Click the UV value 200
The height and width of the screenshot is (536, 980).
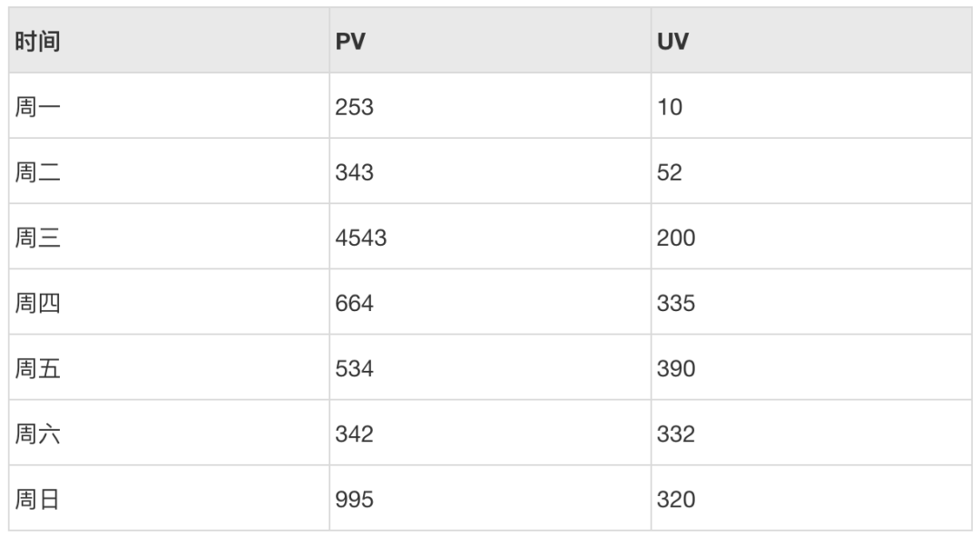click(x=676, y=238)
